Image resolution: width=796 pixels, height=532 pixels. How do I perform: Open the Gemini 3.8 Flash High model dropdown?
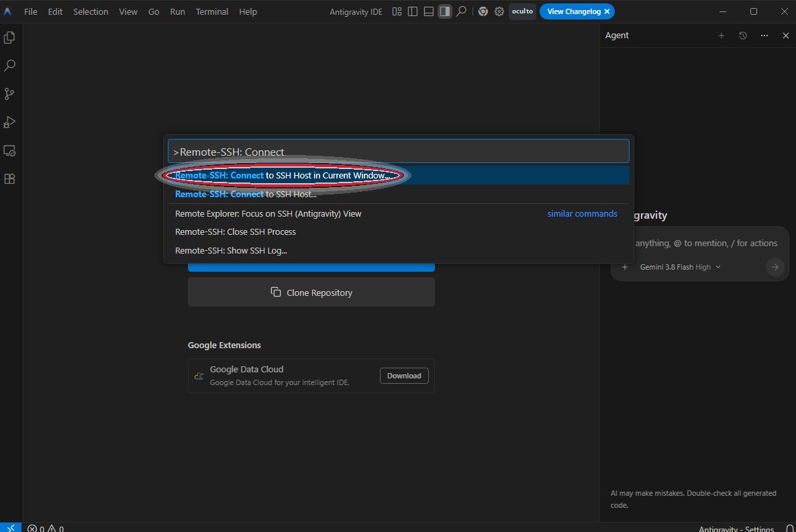pyautogui.click(x=681, y=267)
